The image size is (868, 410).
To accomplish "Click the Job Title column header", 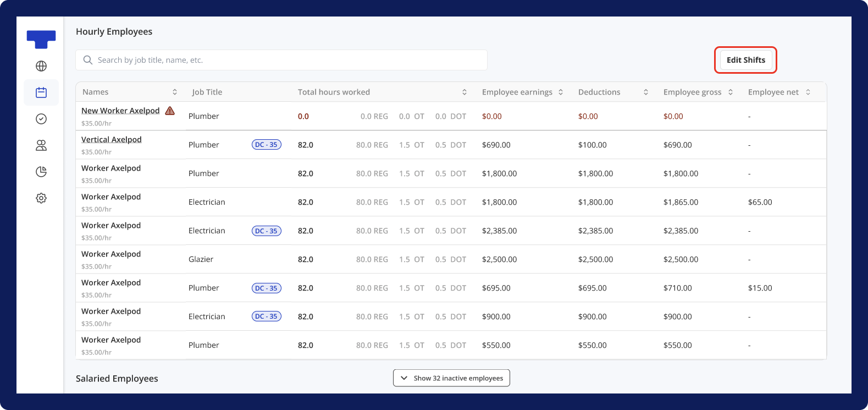I will [207, 92].
